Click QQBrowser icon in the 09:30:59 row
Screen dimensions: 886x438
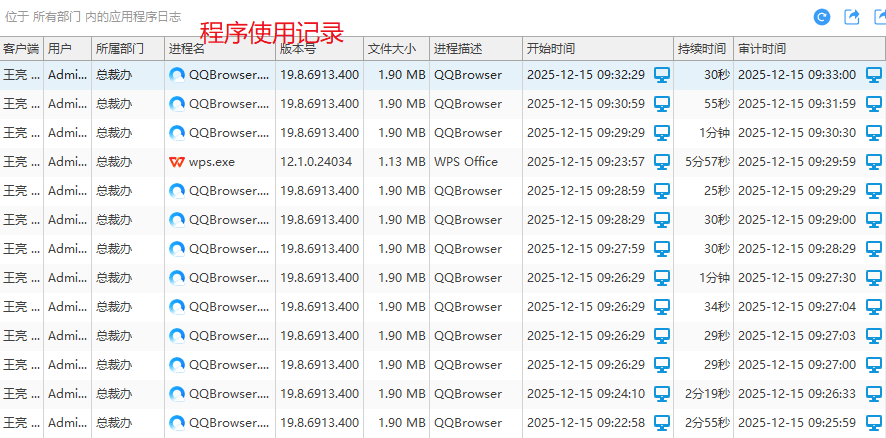pos(177,104)
